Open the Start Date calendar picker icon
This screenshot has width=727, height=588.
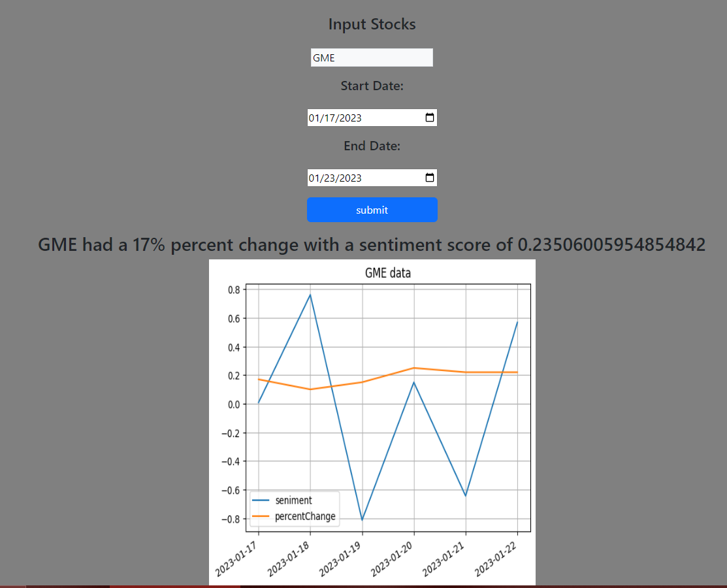click(430, 118)
